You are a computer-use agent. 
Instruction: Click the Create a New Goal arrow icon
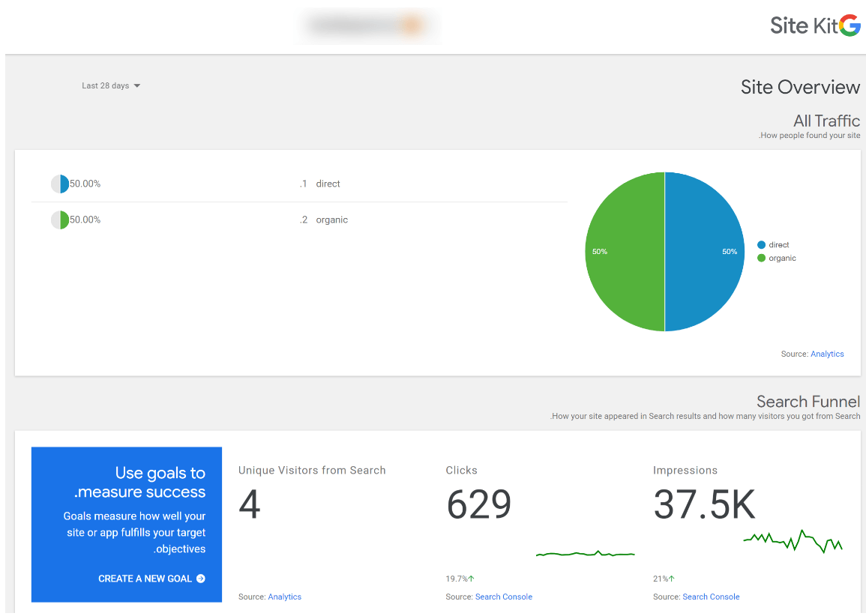201,579
